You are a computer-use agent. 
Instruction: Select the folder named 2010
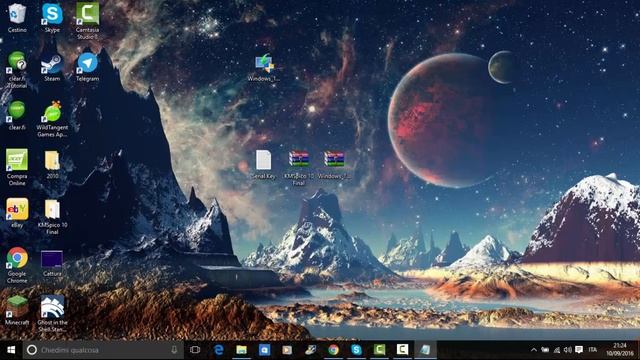(x=52, y=164)
